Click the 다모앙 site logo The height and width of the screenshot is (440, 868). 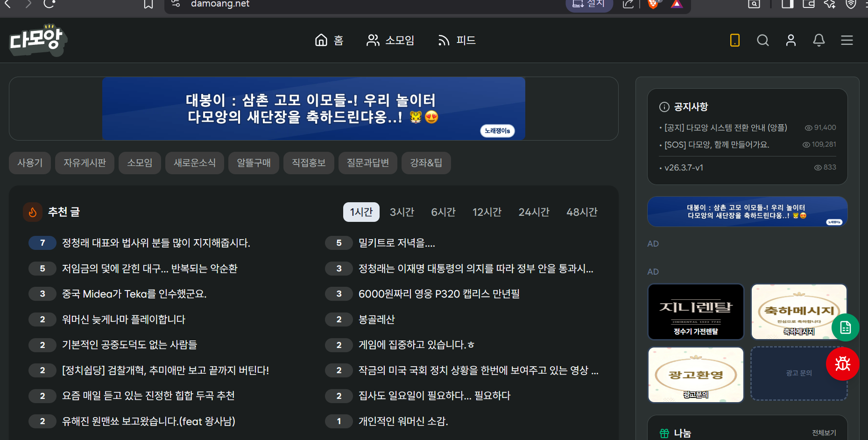[38, 40]
